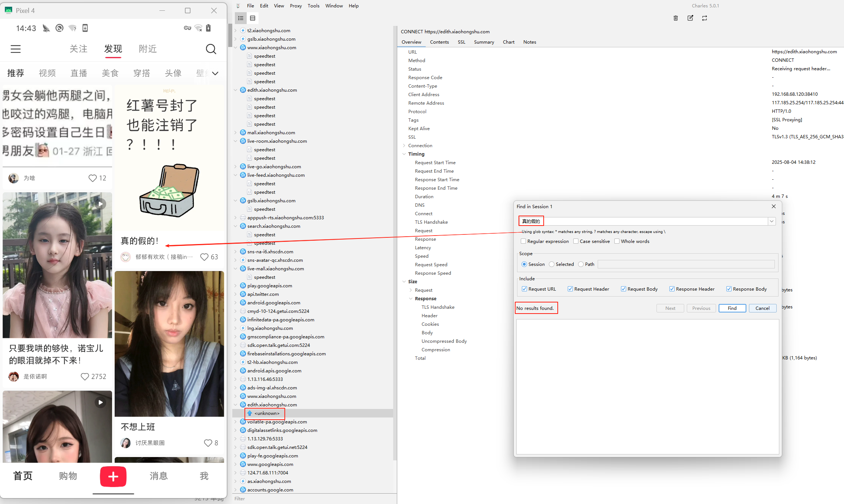
Task: Uncheck the Response Body include option
Action: [x=729, y=289]
